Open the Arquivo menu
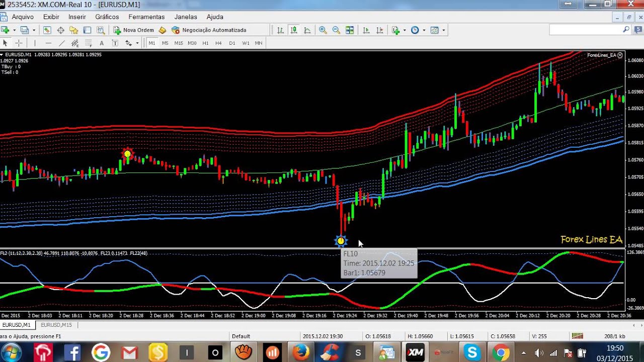 pos(23,17)
